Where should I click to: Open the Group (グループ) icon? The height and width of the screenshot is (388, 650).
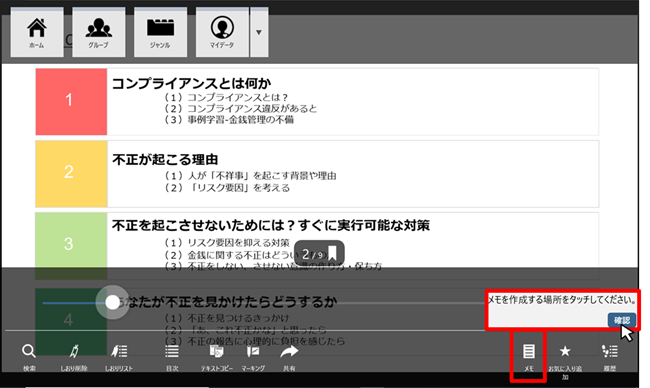99,32
